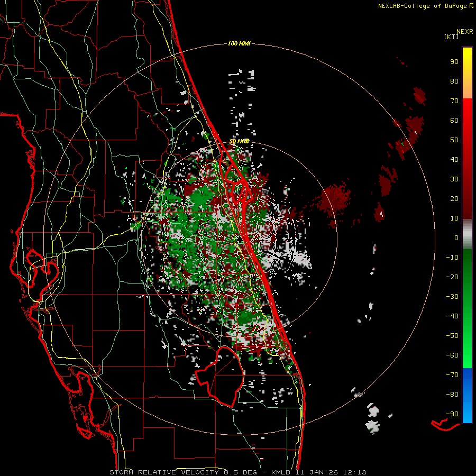Click the positive 30 scale value
The width and height of the screenshot is (476, 476).
tap(454, 179)
